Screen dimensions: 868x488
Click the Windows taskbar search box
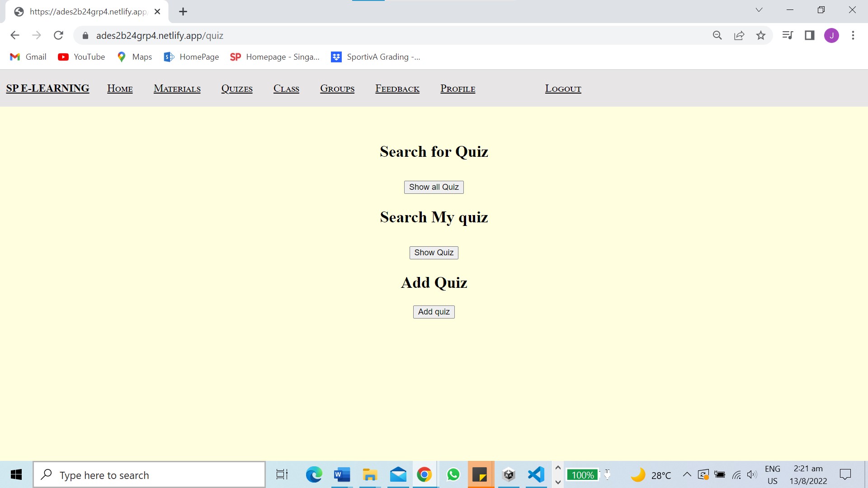click(149, 475)
